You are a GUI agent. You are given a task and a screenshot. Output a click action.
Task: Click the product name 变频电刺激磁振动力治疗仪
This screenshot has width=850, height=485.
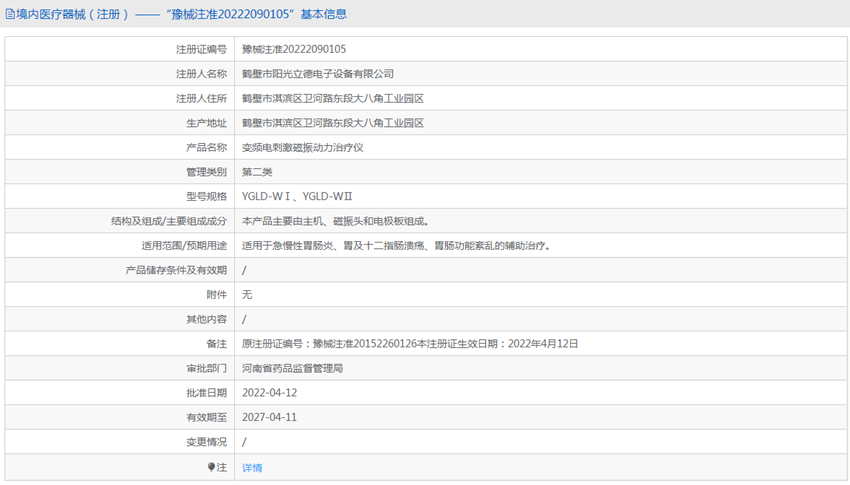[x=302, y=147]
